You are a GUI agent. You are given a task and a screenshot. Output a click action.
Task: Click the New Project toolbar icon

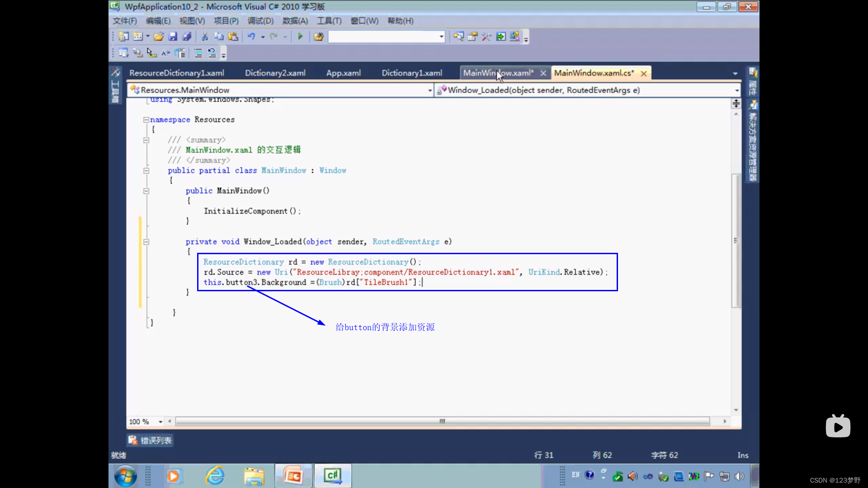coord(123,37)
